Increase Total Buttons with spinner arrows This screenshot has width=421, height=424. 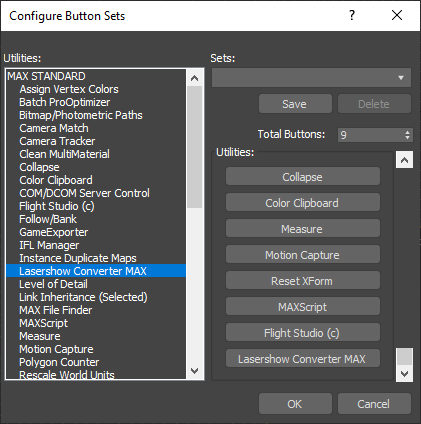tap(407, 132)
